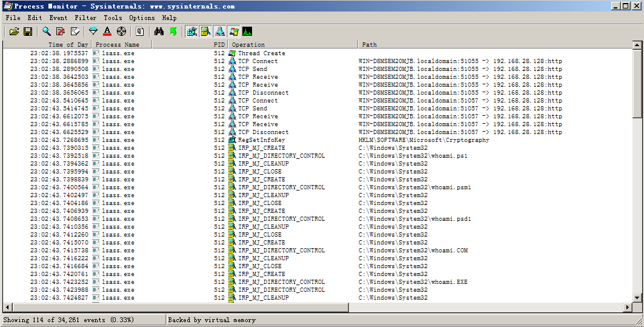
Task: Open the Tools menu
Action: [x=113, y=18]
